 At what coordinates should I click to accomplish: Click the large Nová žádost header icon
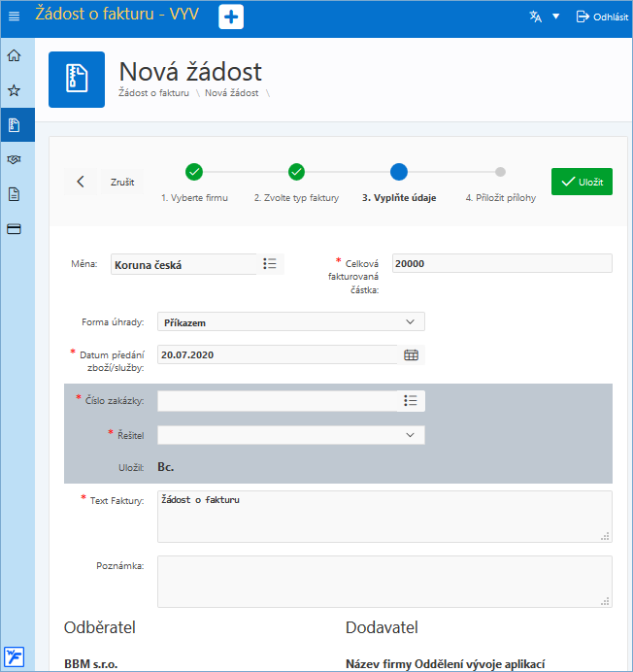(77, 80)
